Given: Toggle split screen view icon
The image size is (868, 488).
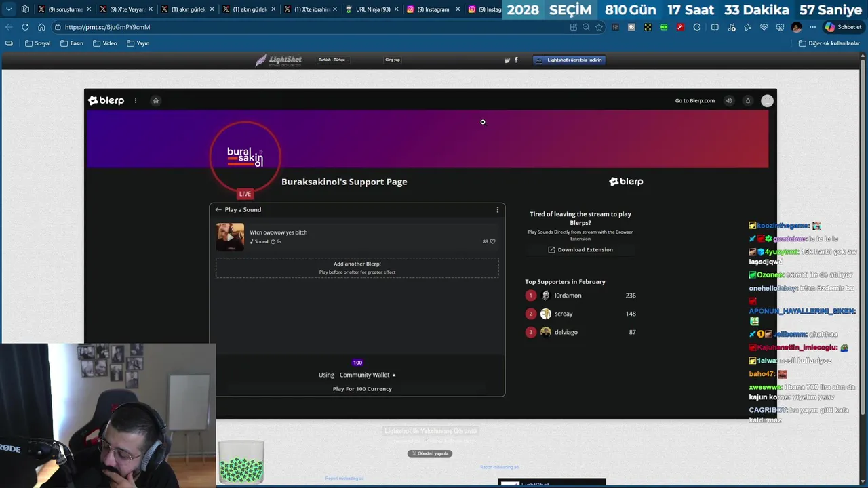Looking at the screenshot, I should click(715, 27).
